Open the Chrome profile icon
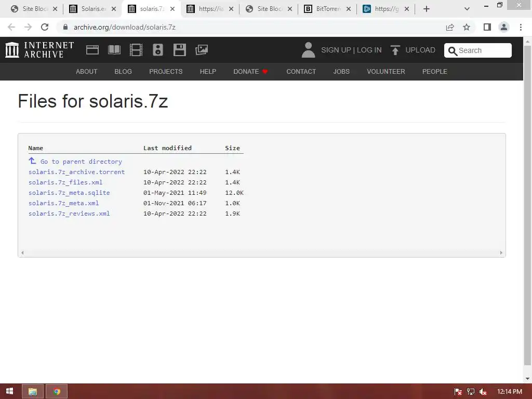 [x=504, y=27]
